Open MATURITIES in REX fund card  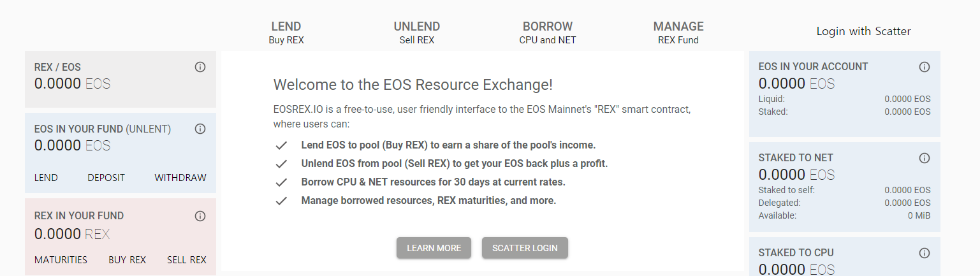61,260
